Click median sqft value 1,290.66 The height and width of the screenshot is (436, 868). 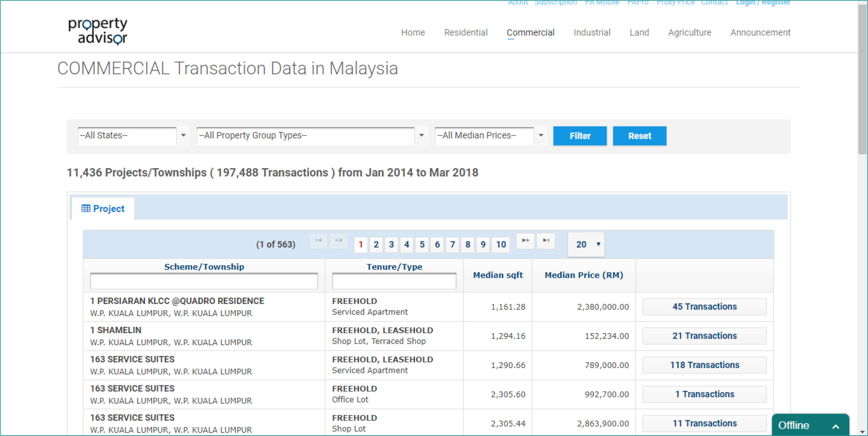508,365
